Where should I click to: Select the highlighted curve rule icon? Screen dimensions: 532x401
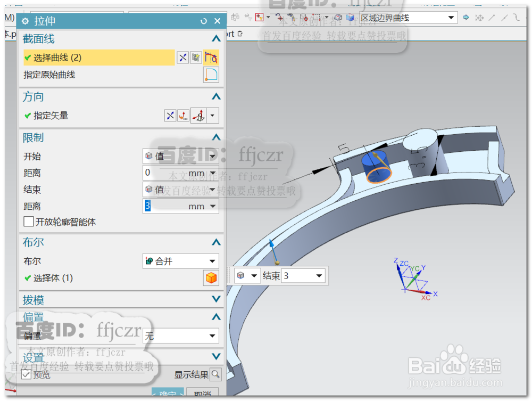[211, 57]
